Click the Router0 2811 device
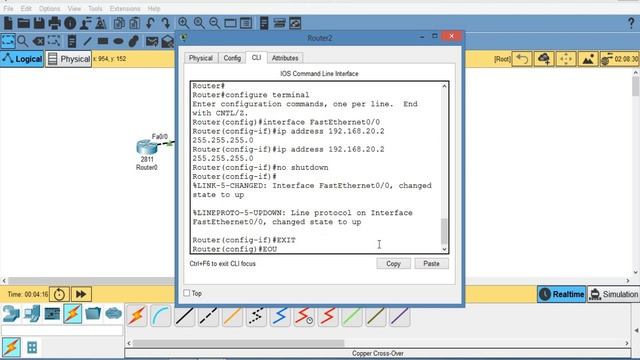The image size is (640, 360). point(147,148)
